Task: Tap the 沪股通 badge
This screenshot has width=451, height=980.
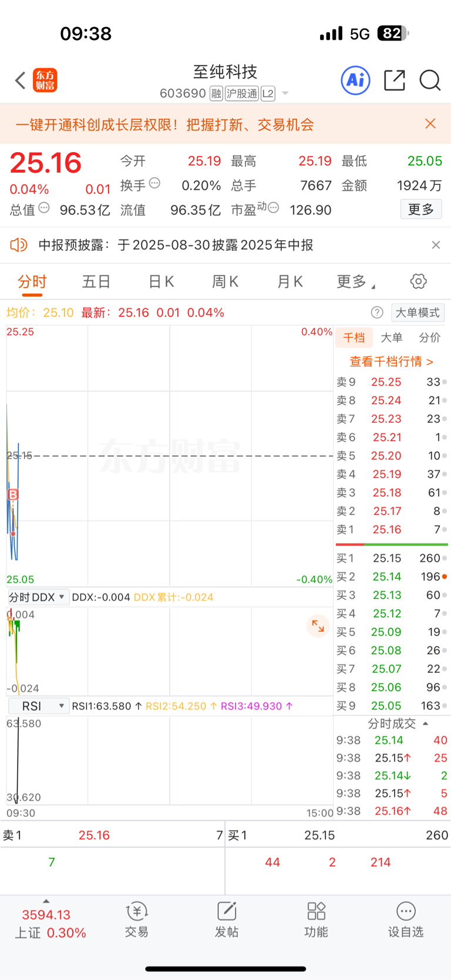Action: coord(242,93)
